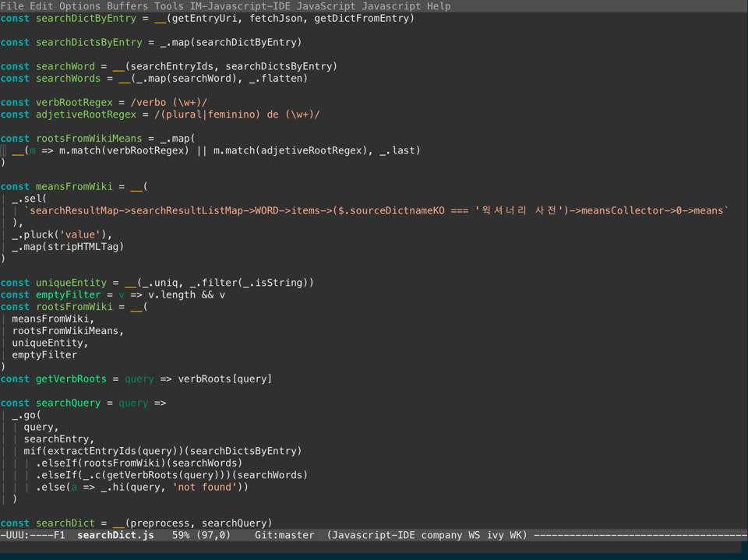Image resolution: width=748 pixels, height=560 pixels.
Task: Click fetchJson argument in first line
Action: click(275, 19)
